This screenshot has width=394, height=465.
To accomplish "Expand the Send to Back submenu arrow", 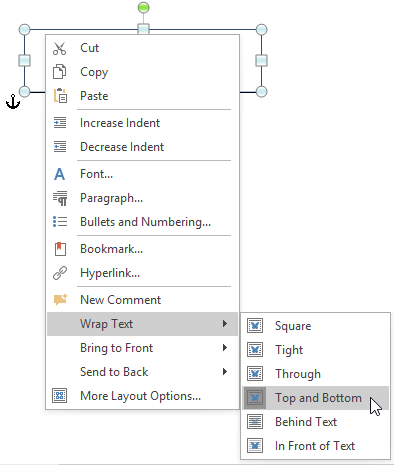I will [225, 372].
